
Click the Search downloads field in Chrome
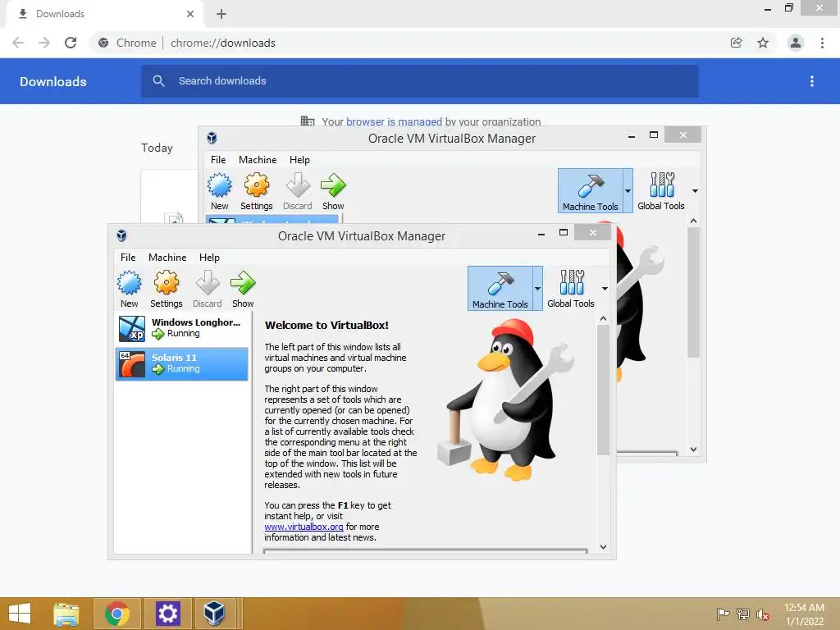[x=420, y=81]
